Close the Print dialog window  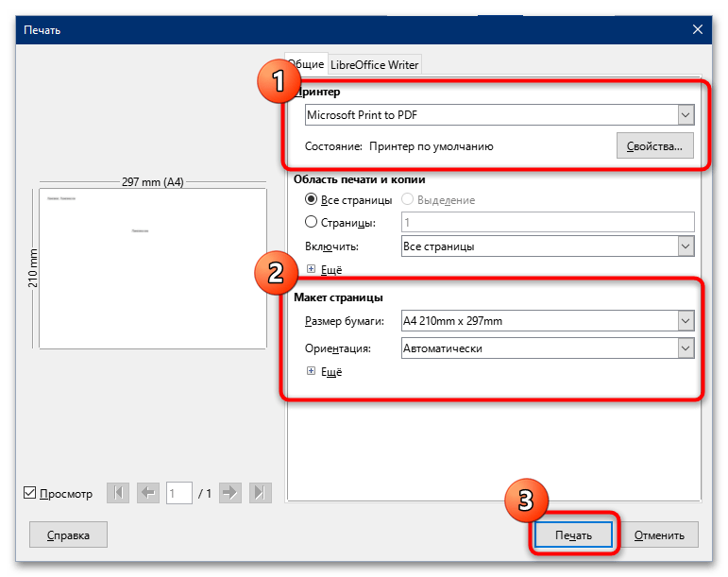point(698,30)
